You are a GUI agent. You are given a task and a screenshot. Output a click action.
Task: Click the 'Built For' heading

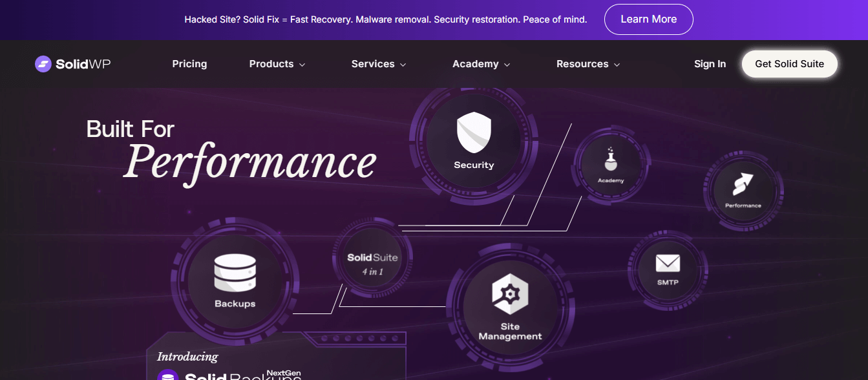[x=131, y=129]
